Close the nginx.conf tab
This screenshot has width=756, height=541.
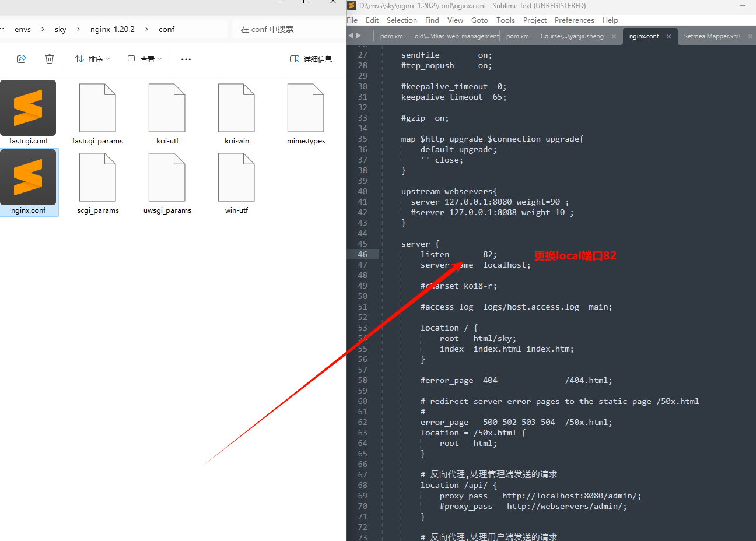point(668,36)
